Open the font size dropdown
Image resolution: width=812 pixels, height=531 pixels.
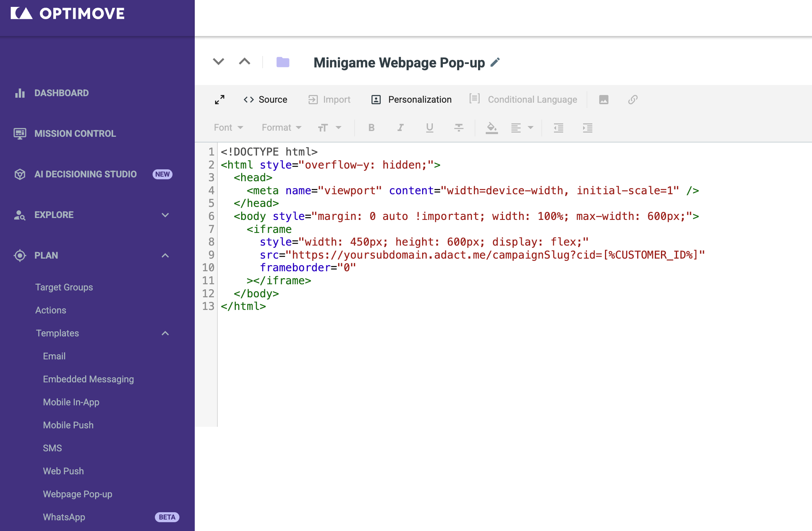[x=330, y=128]
